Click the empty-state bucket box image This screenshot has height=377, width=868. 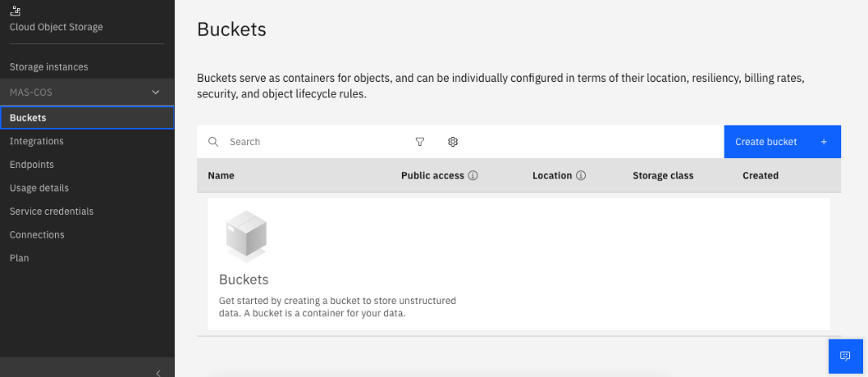(246, 236)
